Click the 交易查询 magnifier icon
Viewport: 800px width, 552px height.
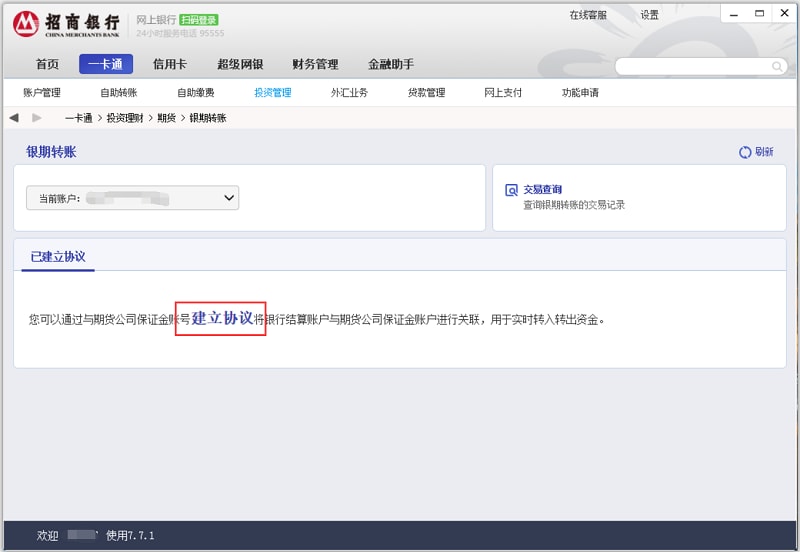coord(511,190)
